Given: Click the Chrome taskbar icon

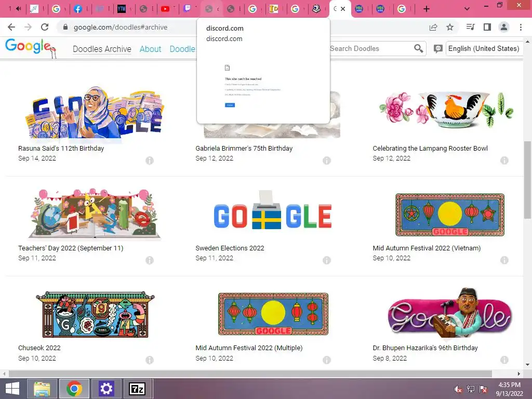Looking at the screenshot, I should 74,389.
